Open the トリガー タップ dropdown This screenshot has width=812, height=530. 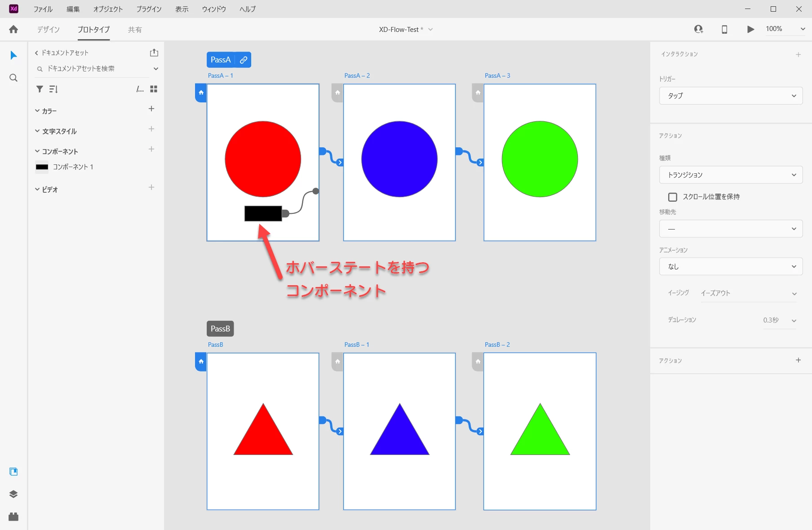pos(731,96)
